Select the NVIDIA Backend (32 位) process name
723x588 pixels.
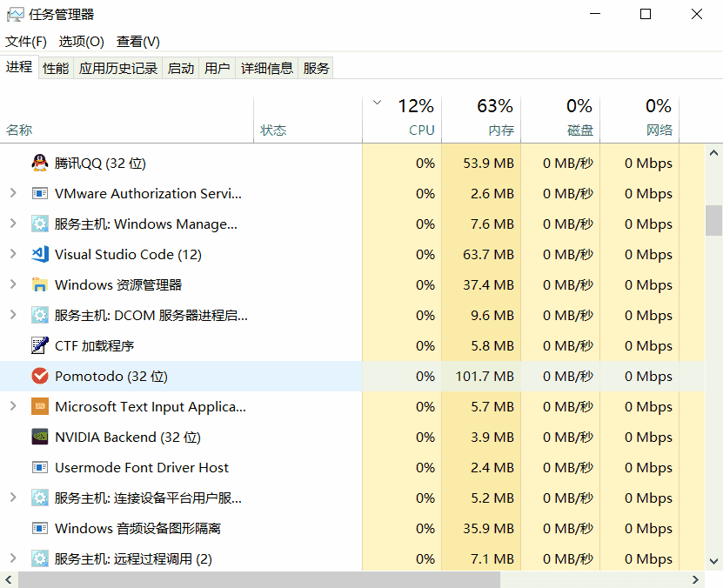(x=128, y=437)
